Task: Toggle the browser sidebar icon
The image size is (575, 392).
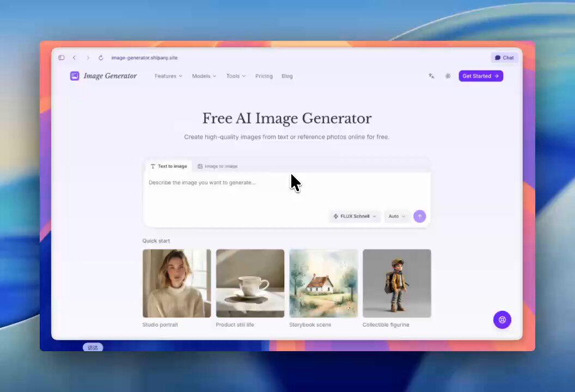Action: click(61, 58)
